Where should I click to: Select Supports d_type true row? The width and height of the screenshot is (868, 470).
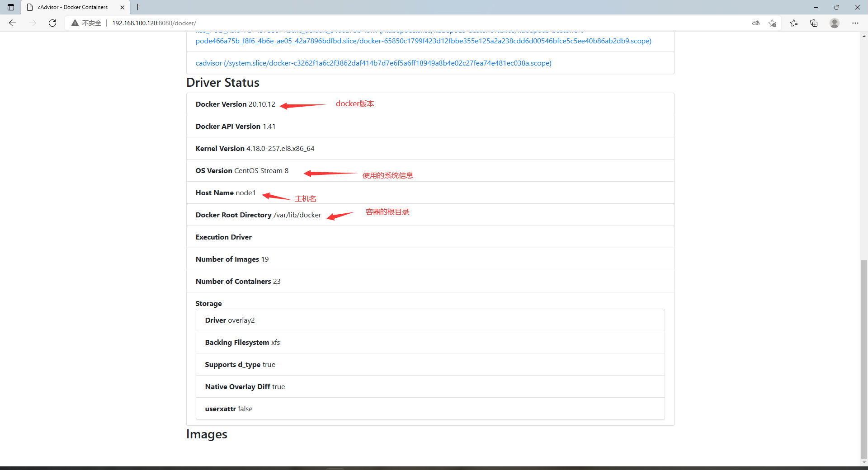coord(430,364)
